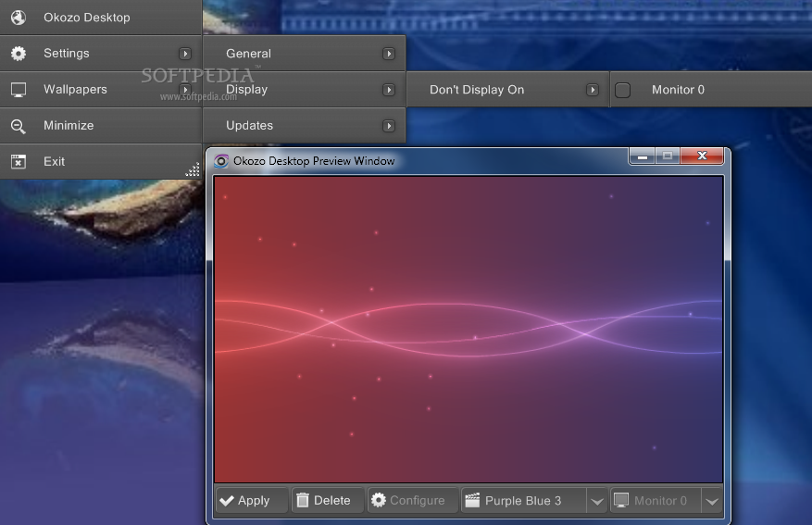Maximize the Preview Window
This screenshot has width=812, height=525.
tap(668, 156)
